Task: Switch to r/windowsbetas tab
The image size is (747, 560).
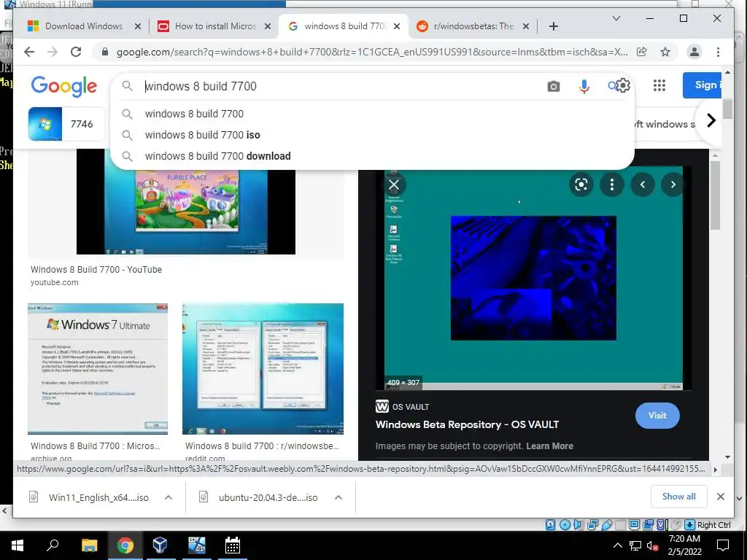Action: [473, 26]
